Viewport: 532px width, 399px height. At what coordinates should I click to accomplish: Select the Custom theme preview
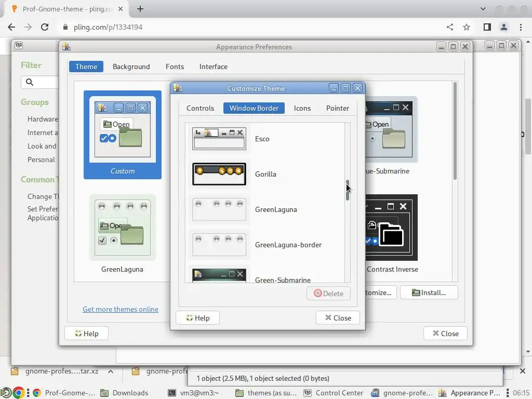click(x=123, y=135)
